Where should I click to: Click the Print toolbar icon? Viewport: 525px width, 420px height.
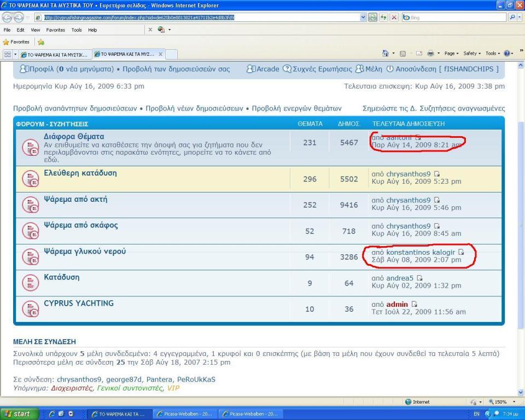[x=430, y=53]
